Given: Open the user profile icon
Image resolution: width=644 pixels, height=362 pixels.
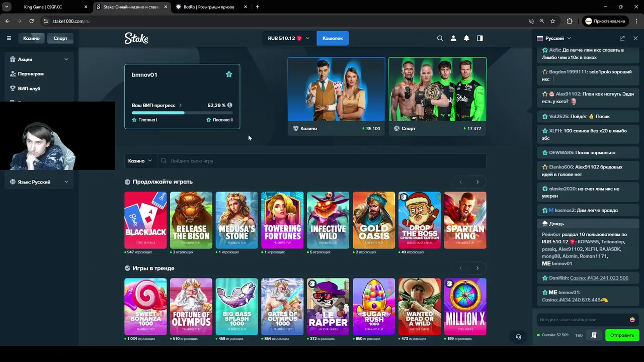Looking at the screenshot, I should click(453, 38).
